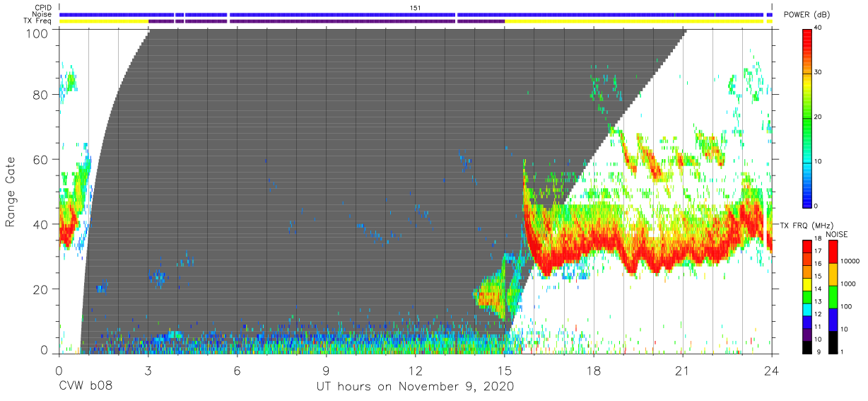Click the 9 tick on TX FRQ colorbar
Screen dimensions: 868x401
click(x=818, y=351)
